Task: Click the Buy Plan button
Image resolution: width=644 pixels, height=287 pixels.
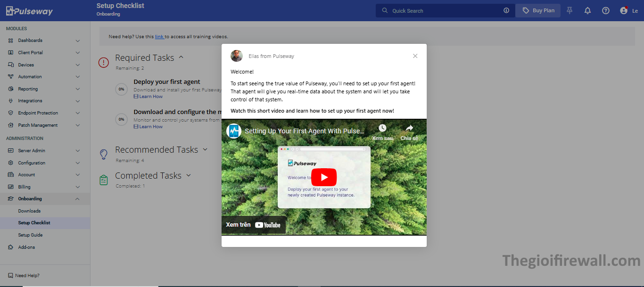Action: click(x=538, y=10)
